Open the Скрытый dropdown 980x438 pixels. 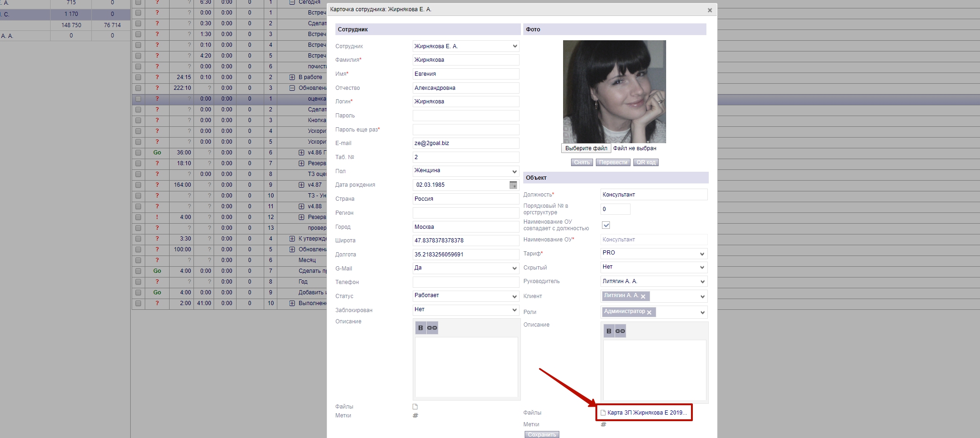[654, 267]
